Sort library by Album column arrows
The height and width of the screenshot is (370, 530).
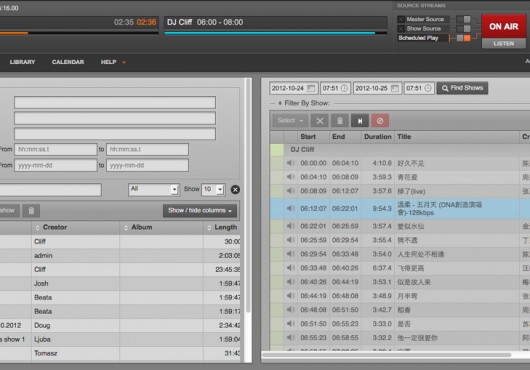tap(126, 228)
